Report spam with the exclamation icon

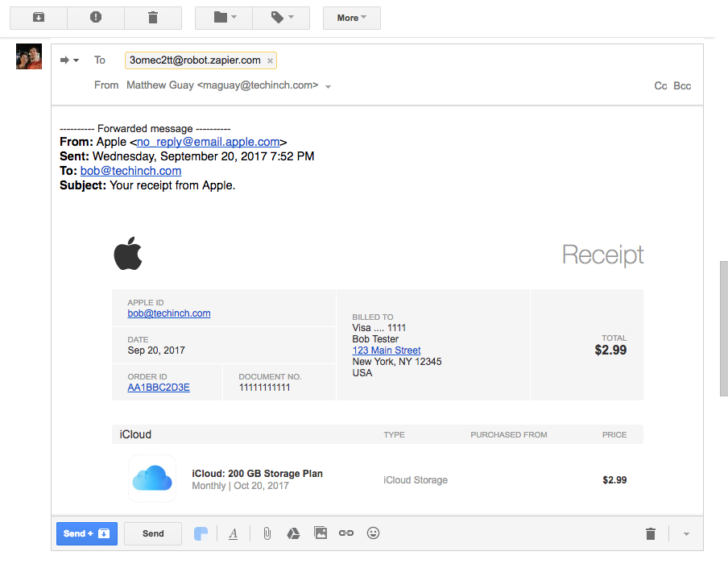[96, 18]
